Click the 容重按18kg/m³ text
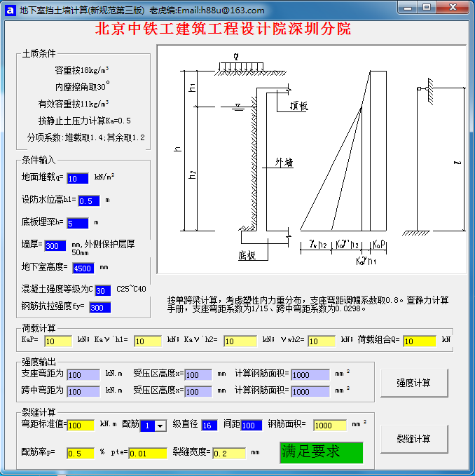The image size is (475, 476). [x=82, y=70]
